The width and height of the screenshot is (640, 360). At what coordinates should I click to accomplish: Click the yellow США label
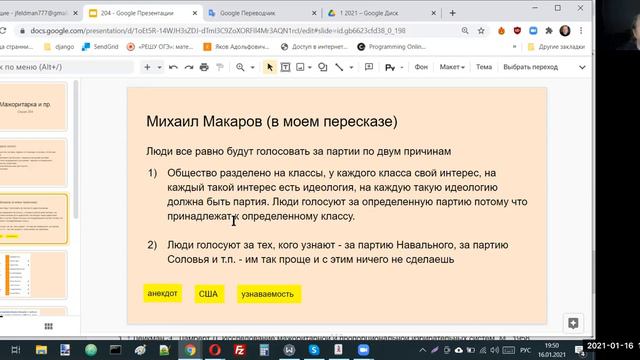tap(209, 293)
